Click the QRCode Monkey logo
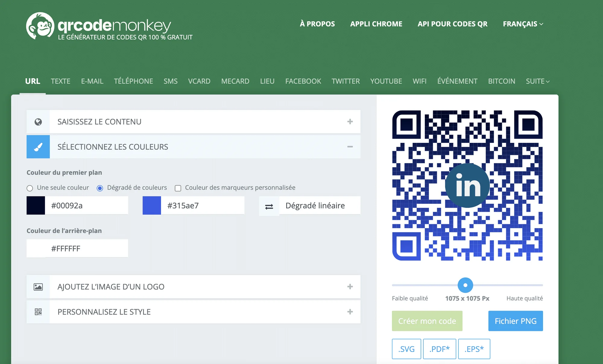 (109, 27)
